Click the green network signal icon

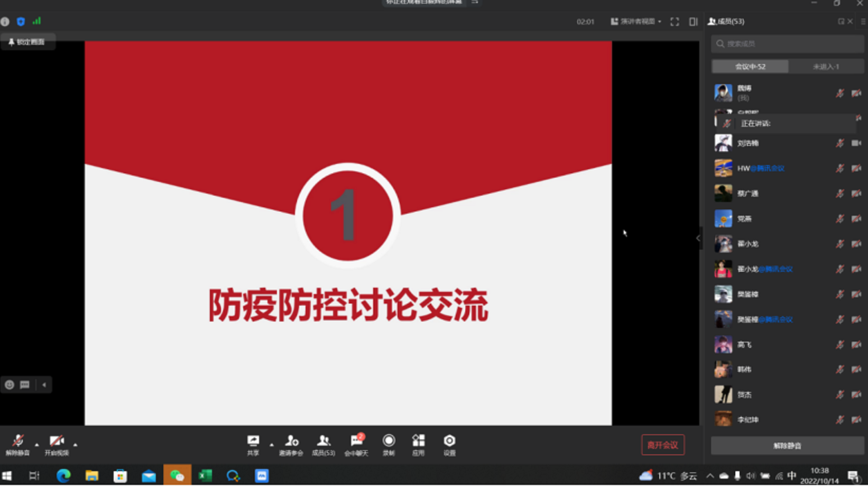click(x=36, y=21)
